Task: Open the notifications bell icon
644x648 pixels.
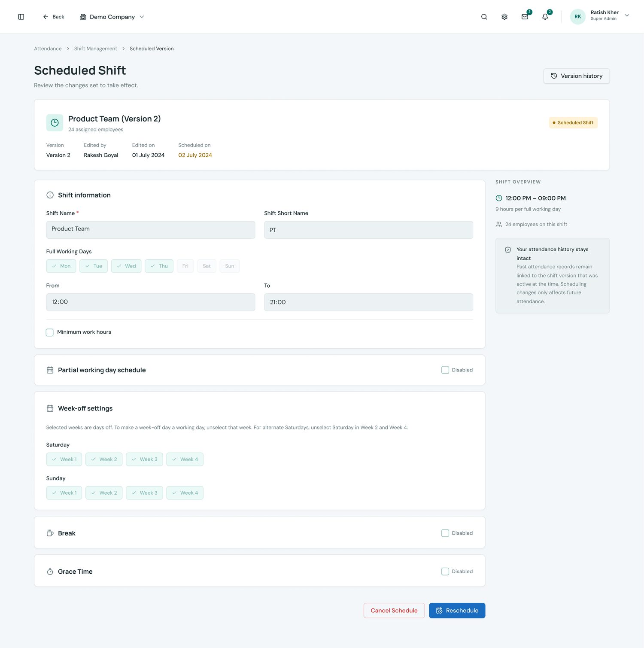Action: pyautogui.click(x=545, y=17)
